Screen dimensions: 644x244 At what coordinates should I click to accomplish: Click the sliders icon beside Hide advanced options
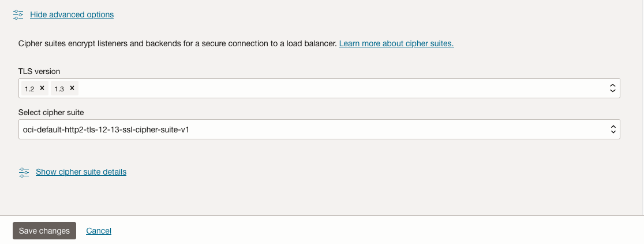tap(18, 14)
